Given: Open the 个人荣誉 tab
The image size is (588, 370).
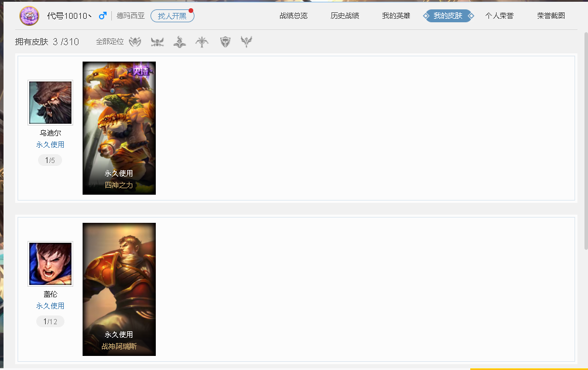Looking at the screenshot, I should point(499,16).
